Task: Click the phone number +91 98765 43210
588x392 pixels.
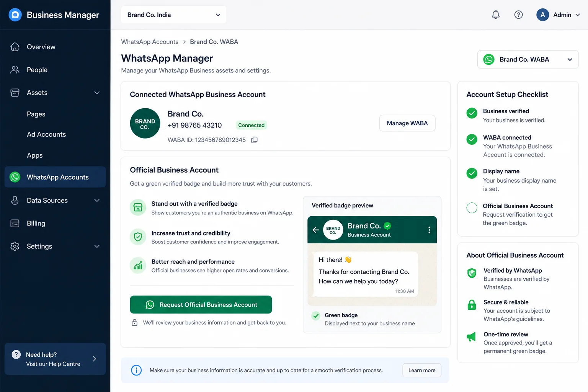Action: click(x=194, y=125)
